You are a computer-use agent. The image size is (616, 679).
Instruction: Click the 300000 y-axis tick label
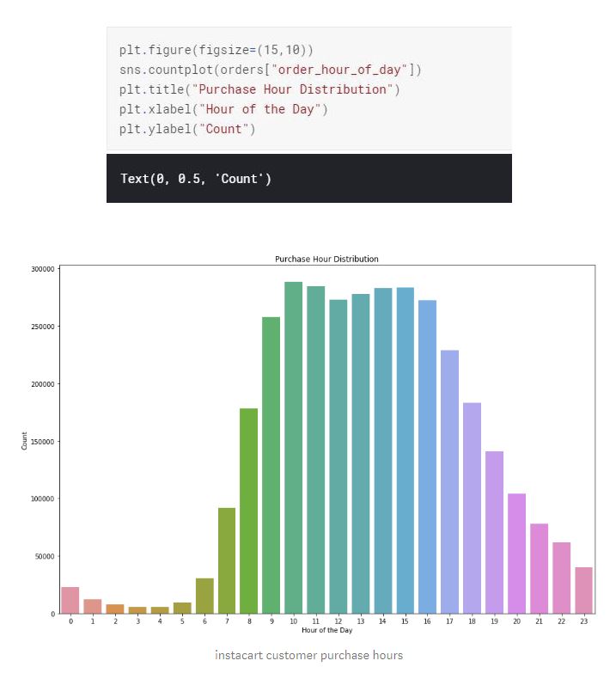tap(43, 269)
